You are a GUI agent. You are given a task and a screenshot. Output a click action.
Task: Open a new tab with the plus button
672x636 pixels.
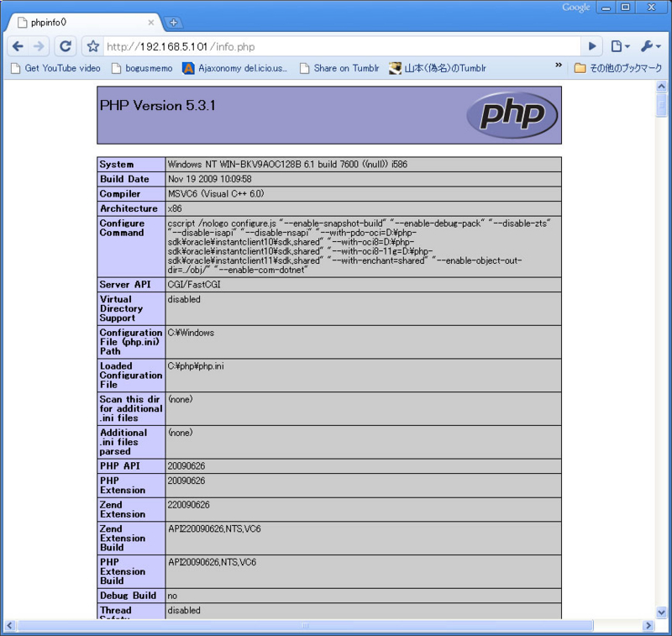pyautogui.click(x=174, y=23)
